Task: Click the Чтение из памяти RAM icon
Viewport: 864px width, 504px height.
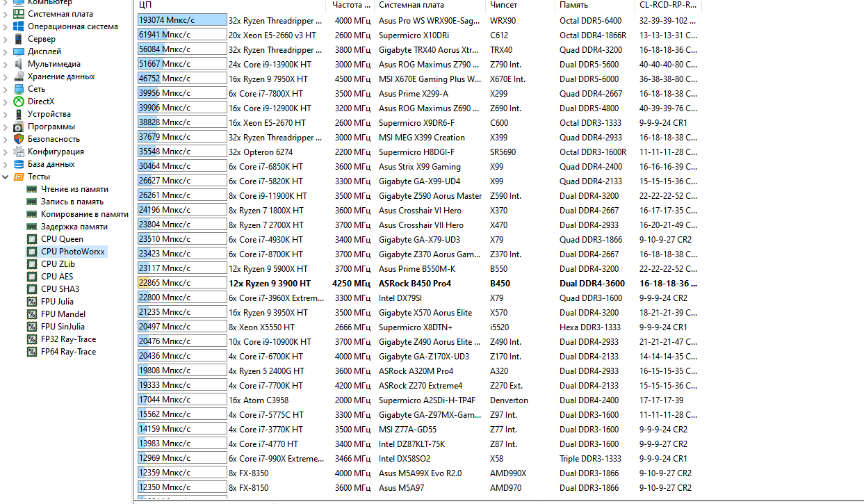Action: [x=32, y=189]
